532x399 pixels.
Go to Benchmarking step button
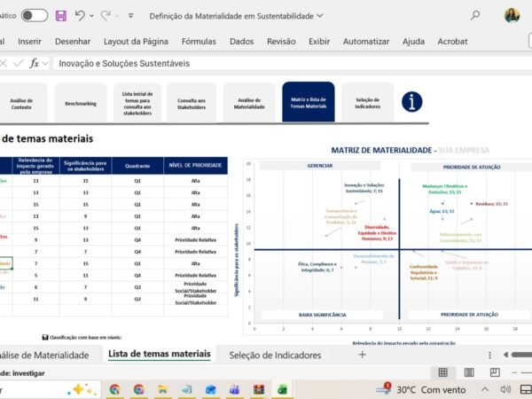click(81, 103)
